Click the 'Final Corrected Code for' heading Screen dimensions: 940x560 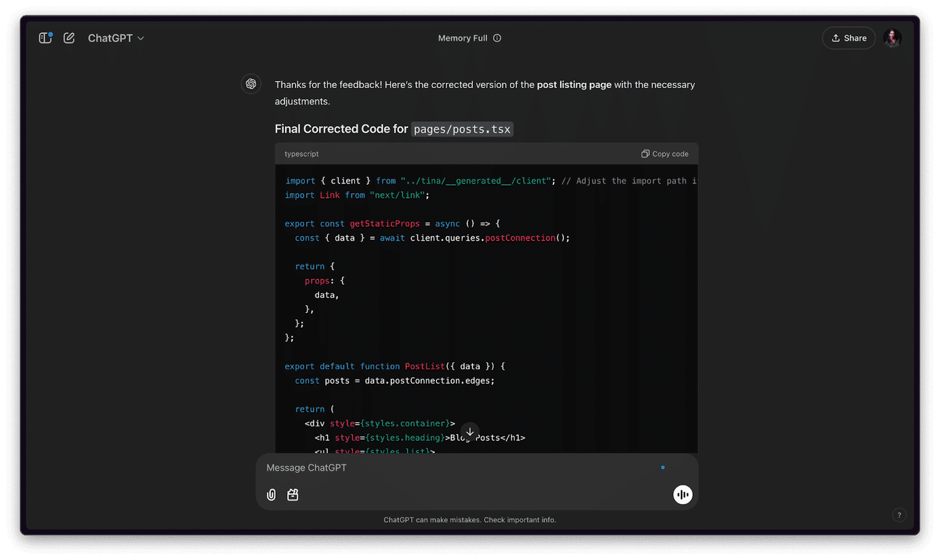pyautogui.click(x=341, y=129)
